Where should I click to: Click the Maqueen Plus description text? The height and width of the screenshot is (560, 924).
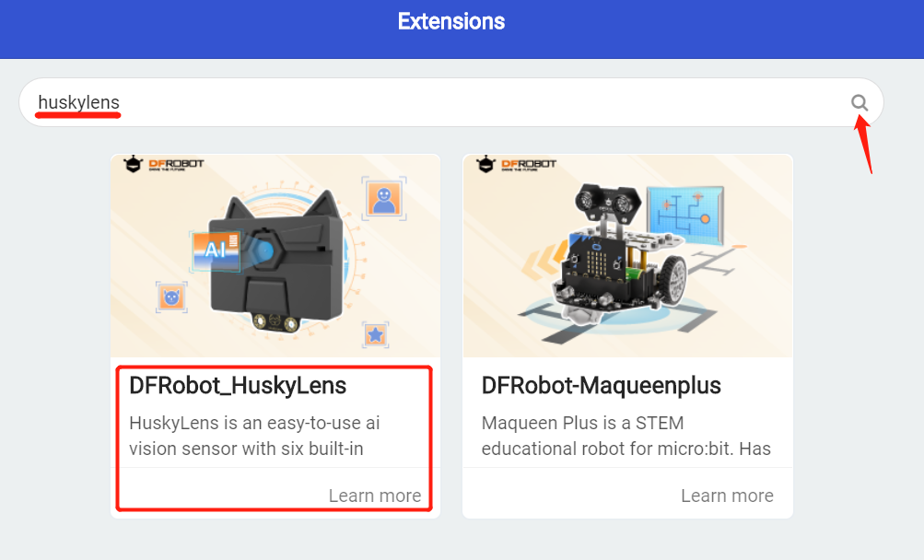pyautogui.click(x=626, y=436)
